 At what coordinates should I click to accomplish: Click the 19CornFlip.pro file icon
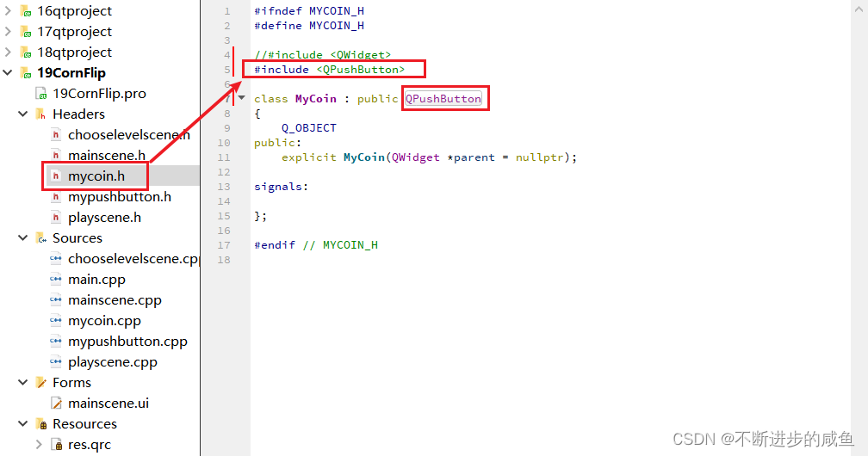pos(41,94)
